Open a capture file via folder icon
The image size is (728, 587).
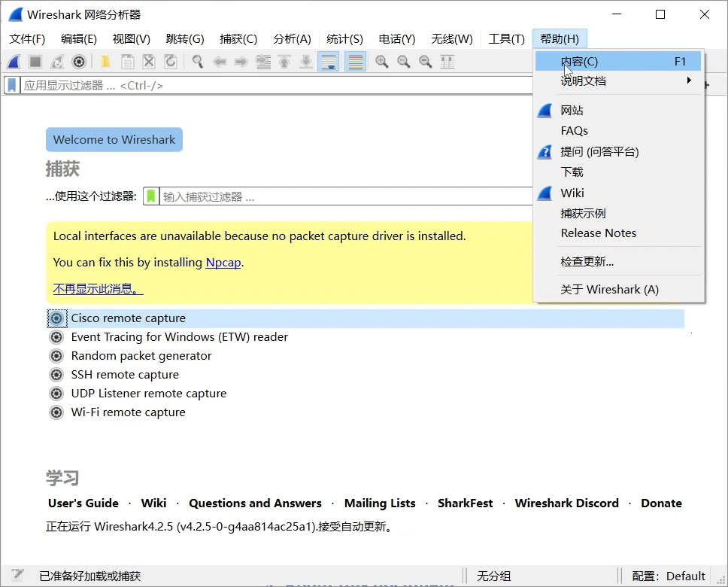tap(105, 62)
